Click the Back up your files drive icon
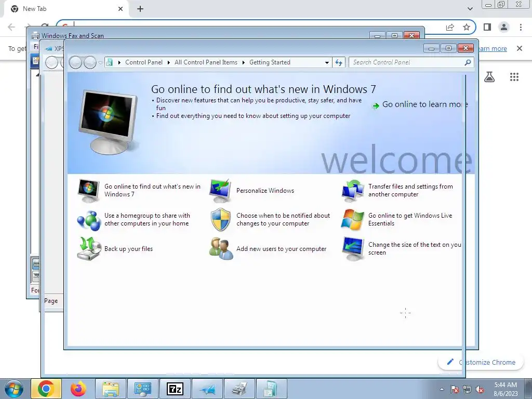Screen dimensions: 532x399 pos(89,249)
